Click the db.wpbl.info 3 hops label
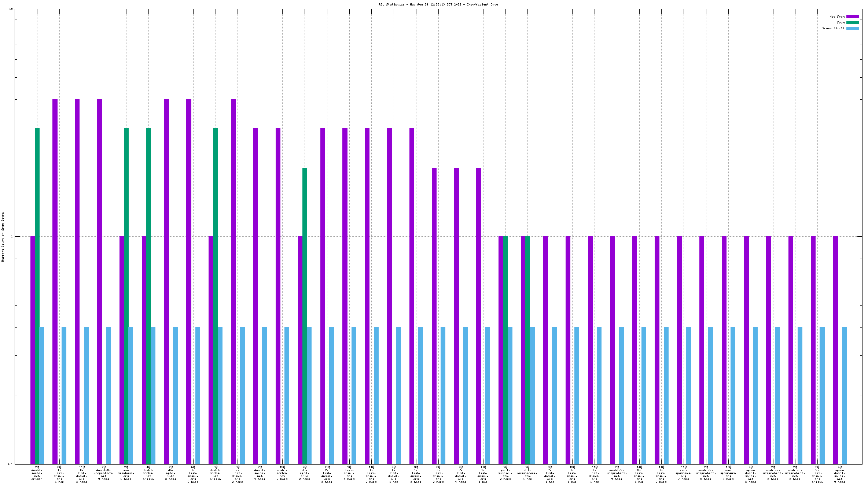Image resolution: width=868 pixels, height=488 pixels. coord(171,473)
